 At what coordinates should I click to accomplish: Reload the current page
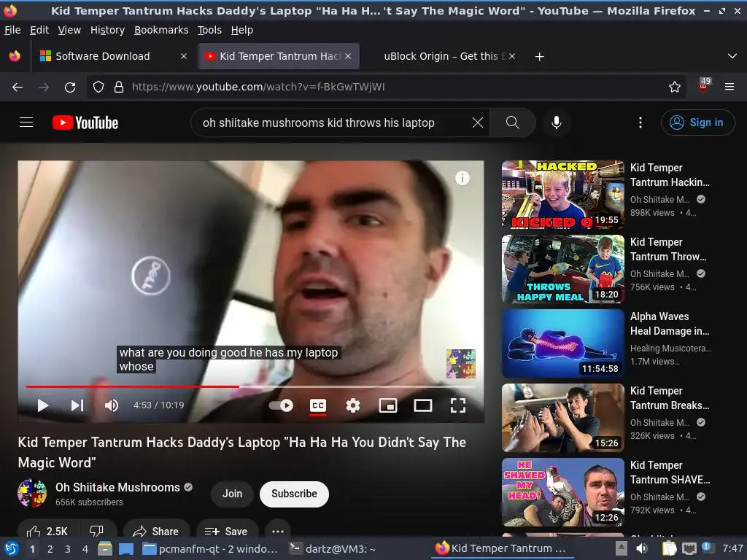click(70, 87)
